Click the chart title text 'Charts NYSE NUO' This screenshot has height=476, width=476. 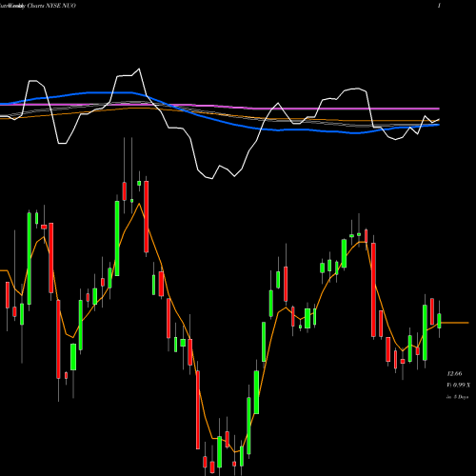tap(51, 6)
